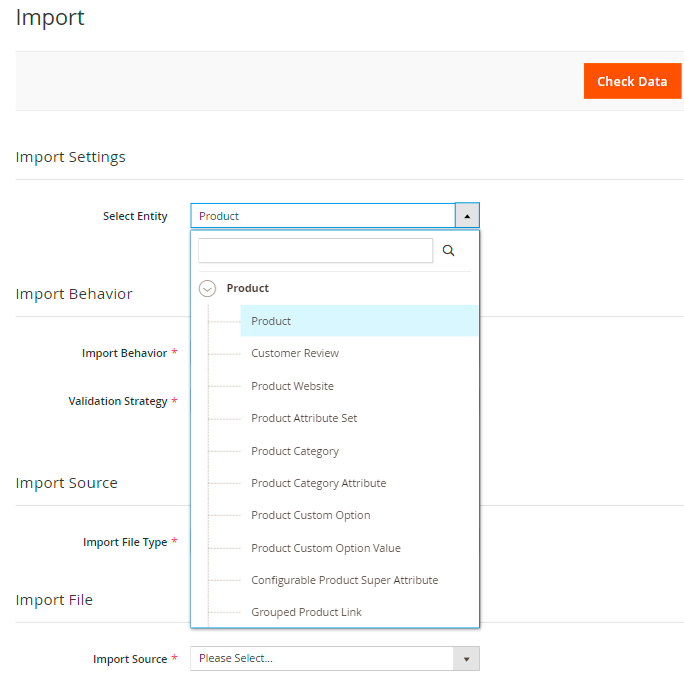Collapse the Product group chevron icon
The height and width of the screenshot is (694, 684).
[207, 288]
